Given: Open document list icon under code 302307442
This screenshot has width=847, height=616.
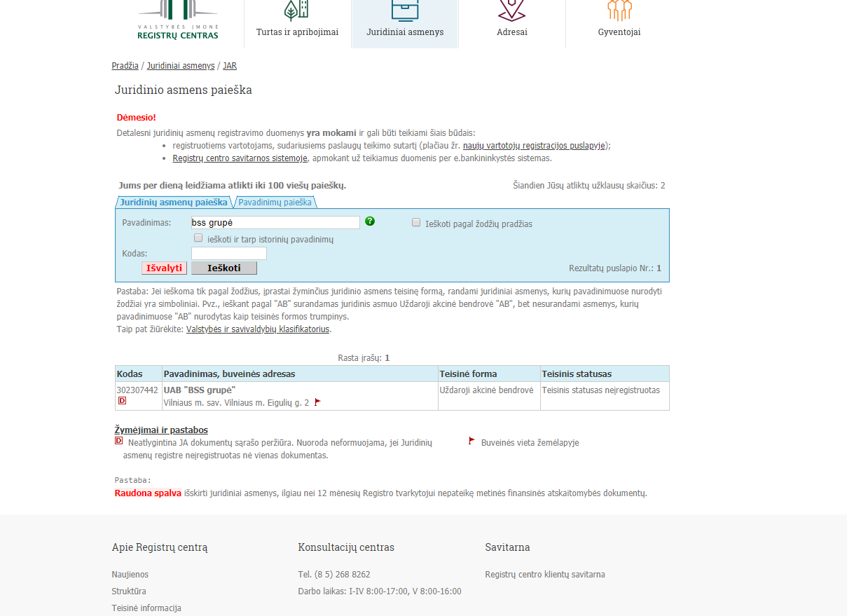Looking at the screenshot, I should 122,401.
